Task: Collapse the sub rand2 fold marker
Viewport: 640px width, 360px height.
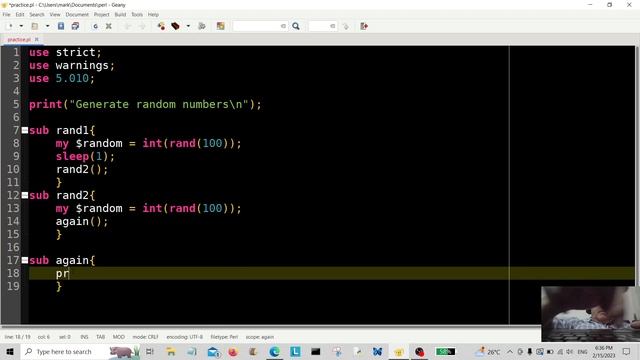Action: tap(25, 195)
